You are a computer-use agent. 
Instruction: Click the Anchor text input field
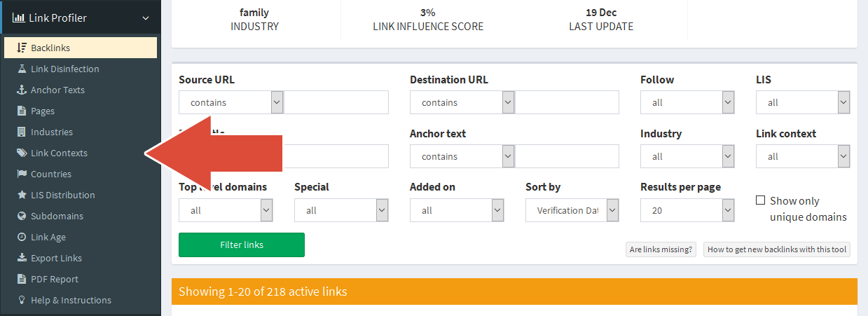(567, 156)
